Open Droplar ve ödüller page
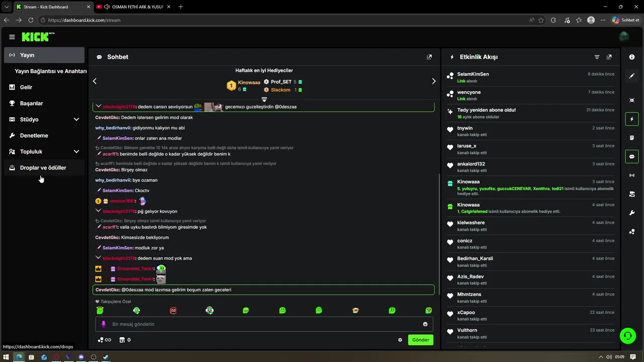Viewport: 644px width, 362px height. tap(44, 167)
